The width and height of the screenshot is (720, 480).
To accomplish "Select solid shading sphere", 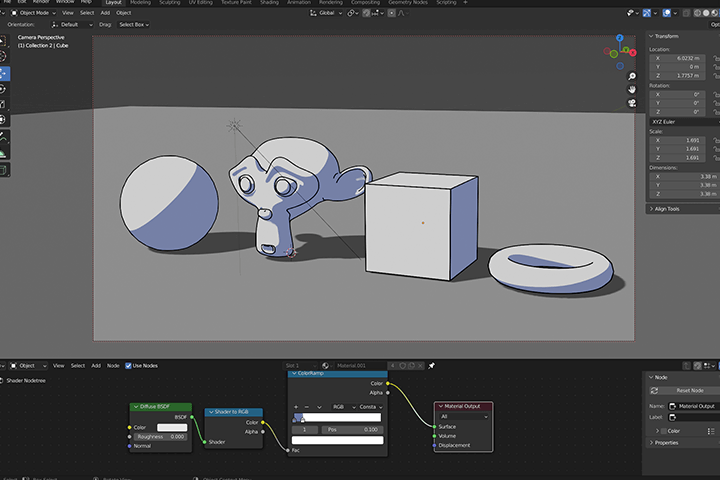I will [x=706, y=13].
